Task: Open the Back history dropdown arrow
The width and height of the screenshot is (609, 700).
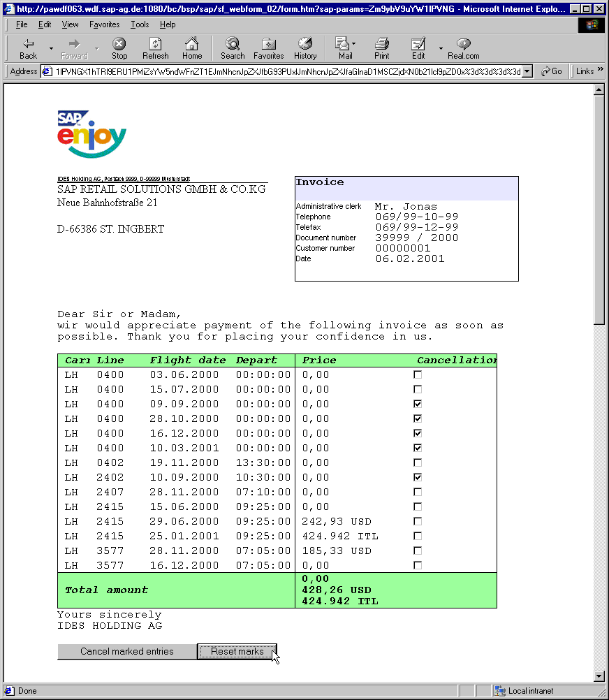Action: click(51, 48)
